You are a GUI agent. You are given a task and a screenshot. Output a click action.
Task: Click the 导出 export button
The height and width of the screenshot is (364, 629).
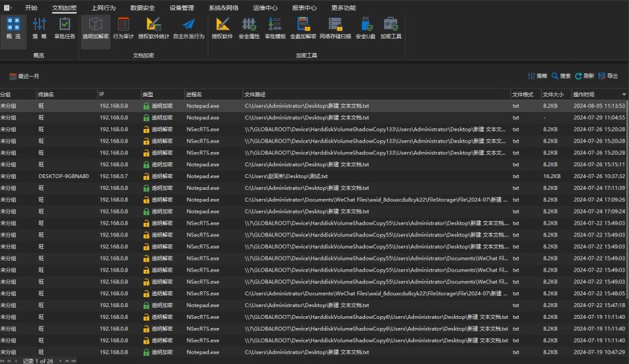coord(608,76)
